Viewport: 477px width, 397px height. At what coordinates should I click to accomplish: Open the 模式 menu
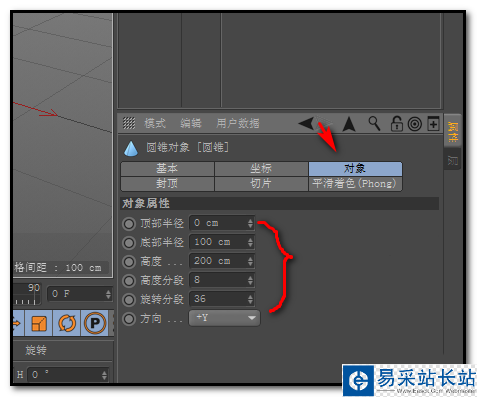pos(155,123)
